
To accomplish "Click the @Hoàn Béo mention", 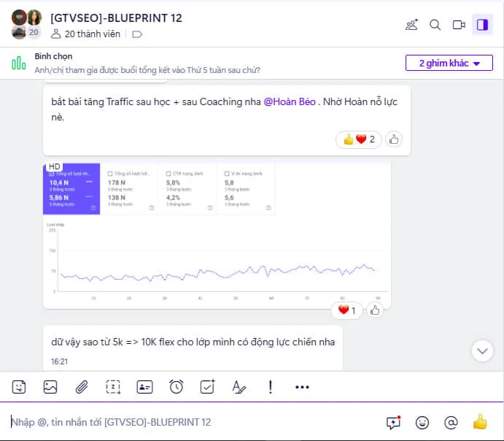I will tap(290, 101).
